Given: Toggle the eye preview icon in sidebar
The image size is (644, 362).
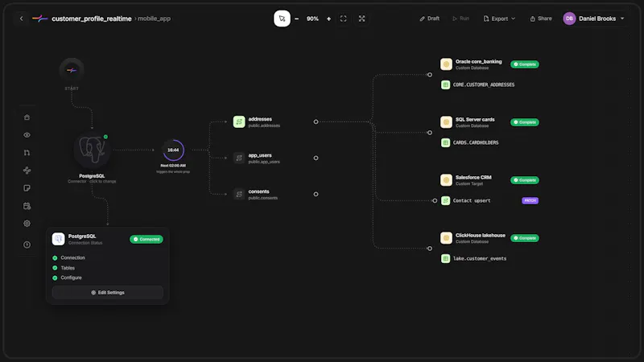Looking at the screenshot, I should (x=27, y=135).
